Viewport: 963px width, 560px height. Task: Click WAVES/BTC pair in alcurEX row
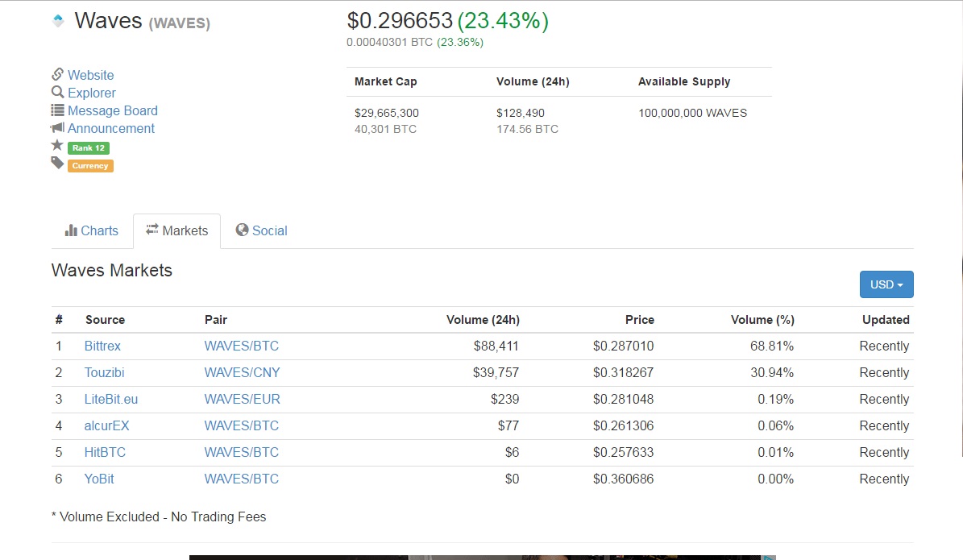pos(242,425)
